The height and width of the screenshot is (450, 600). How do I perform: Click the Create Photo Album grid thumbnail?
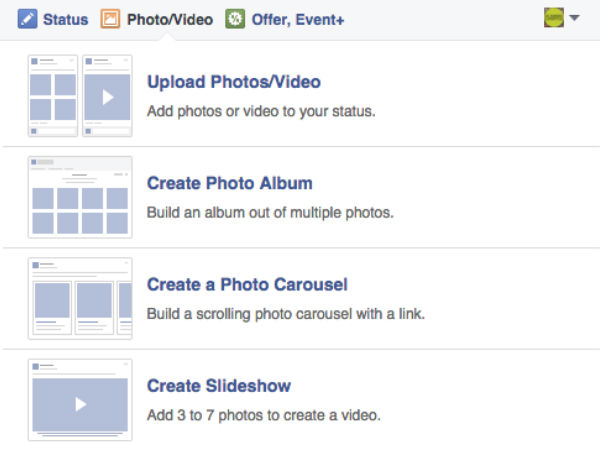click(x=80, y=198)
